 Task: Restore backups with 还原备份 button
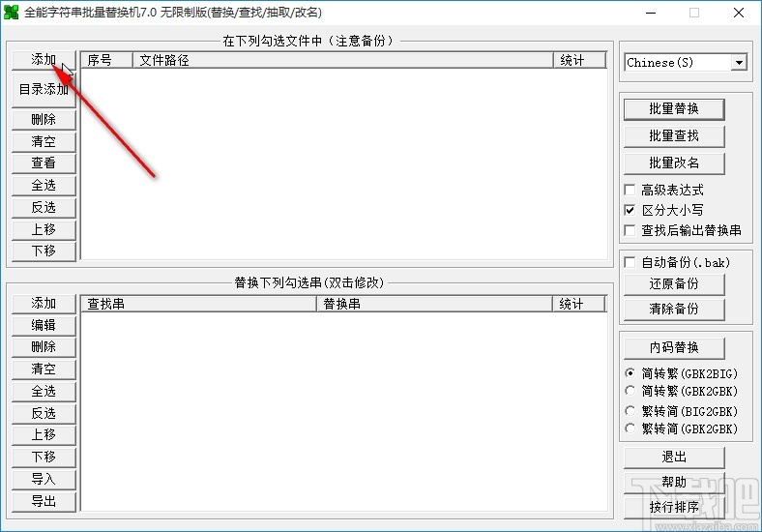pyautogui.click(x=674, y=284)
